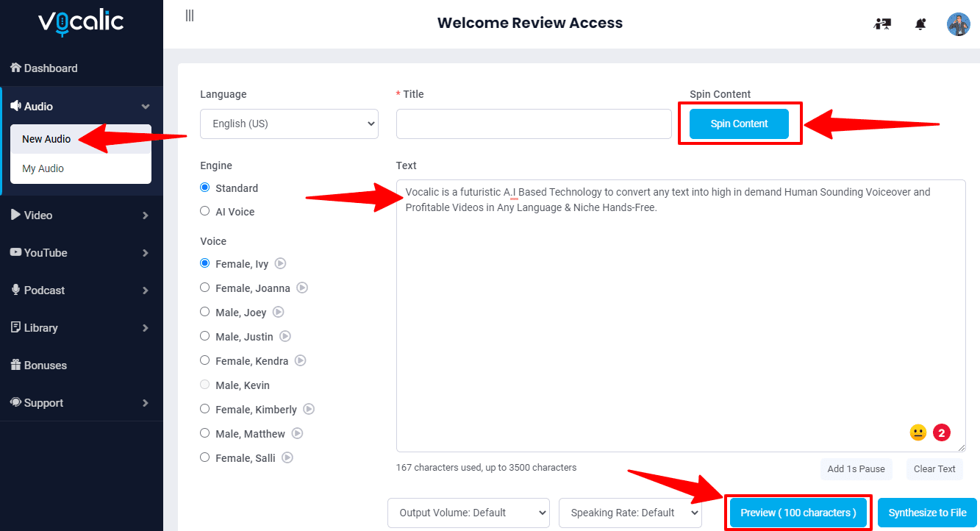This screenshot has width=980, height=531.
Task: Click the Vocalic logo
Action: click(x=81, y=22)
